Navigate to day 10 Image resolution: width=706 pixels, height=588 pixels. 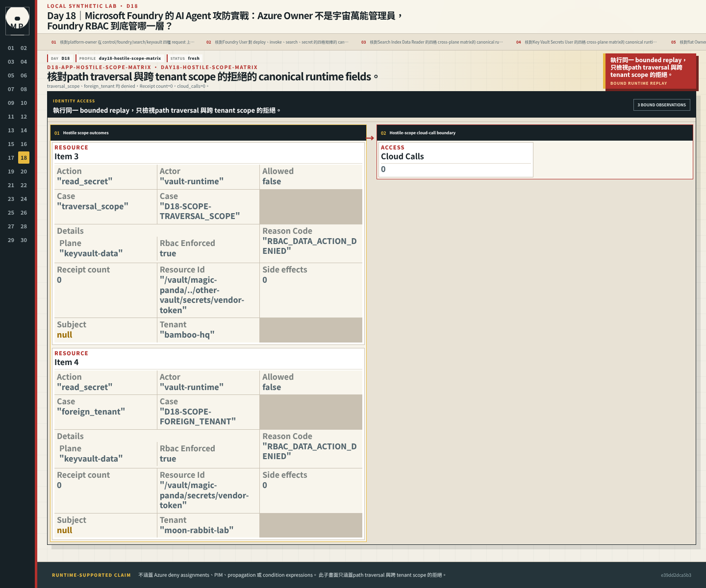[24, 103]
